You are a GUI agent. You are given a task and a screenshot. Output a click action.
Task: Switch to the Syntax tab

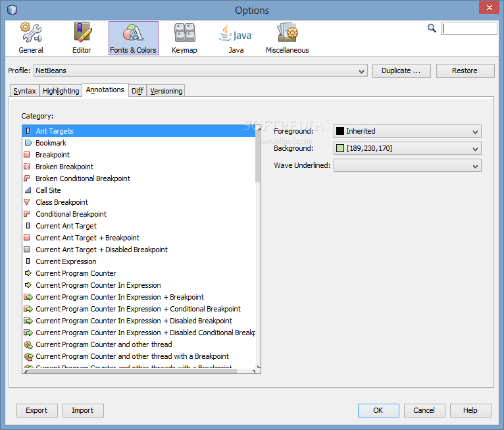[24, 91]
